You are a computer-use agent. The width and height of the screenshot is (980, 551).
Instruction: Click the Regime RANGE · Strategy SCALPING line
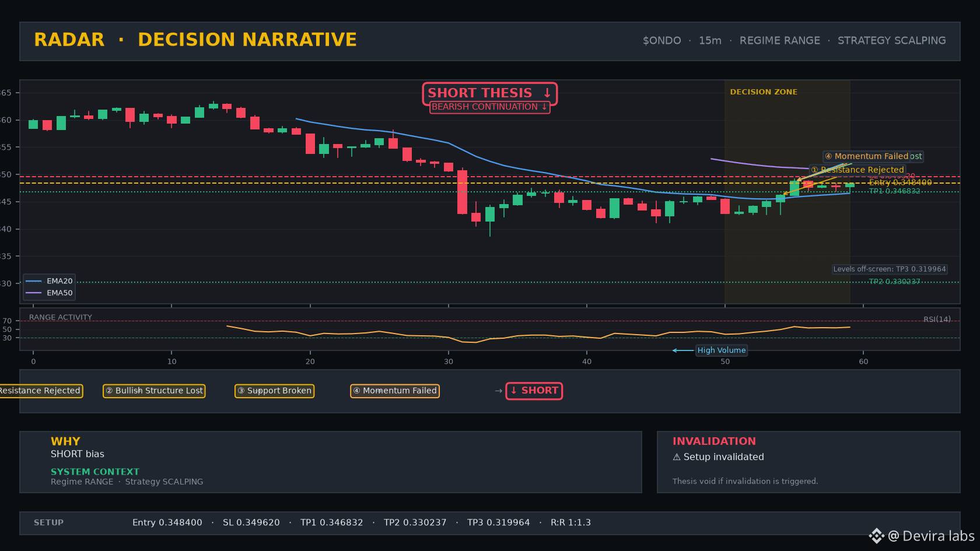pyautogui.click(x=127, y=482)
